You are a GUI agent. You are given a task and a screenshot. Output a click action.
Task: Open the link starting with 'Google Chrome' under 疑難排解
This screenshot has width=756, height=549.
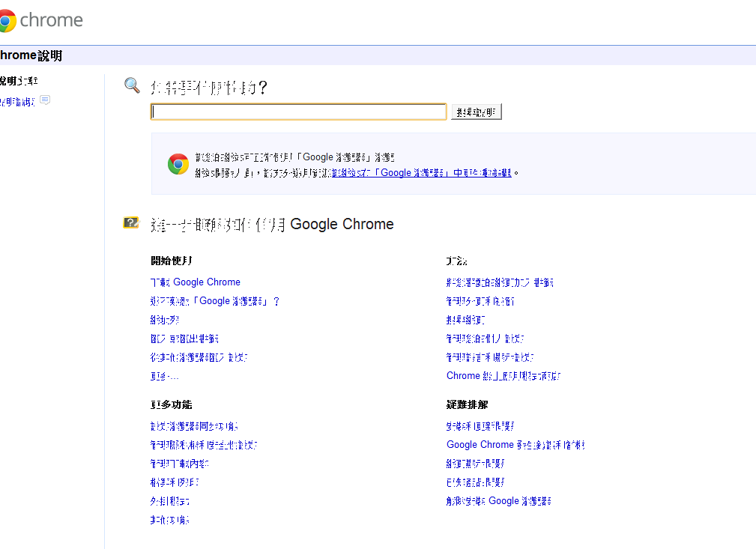pyautogui.click(x=515, y=445)
